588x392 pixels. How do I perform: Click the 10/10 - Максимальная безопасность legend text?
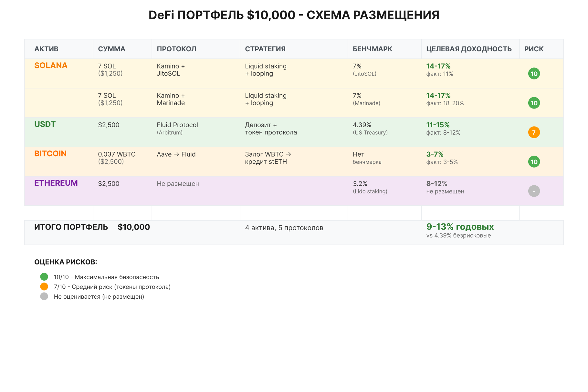(106, 277)
